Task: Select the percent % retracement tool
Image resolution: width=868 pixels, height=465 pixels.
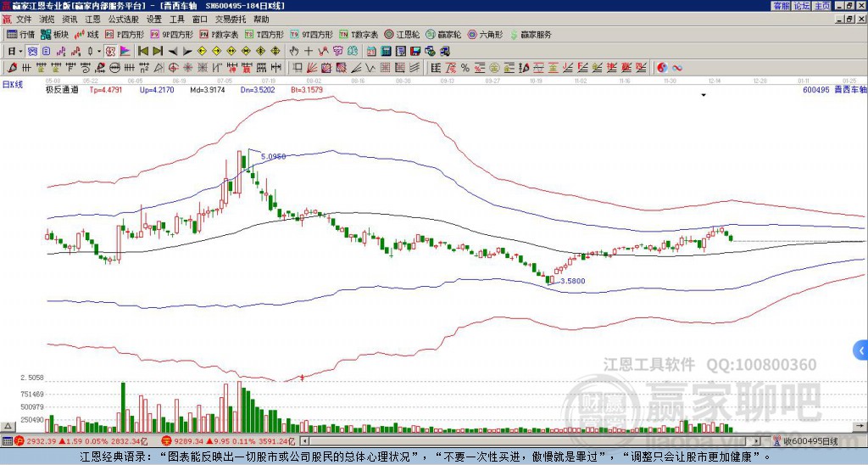Action: 465,68
